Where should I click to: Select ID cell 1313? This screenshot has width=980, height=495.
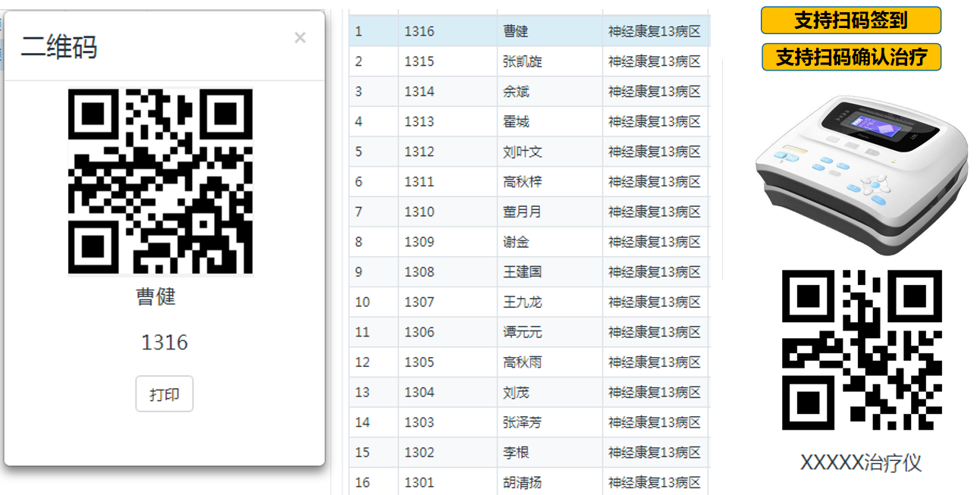click(419, 121)
